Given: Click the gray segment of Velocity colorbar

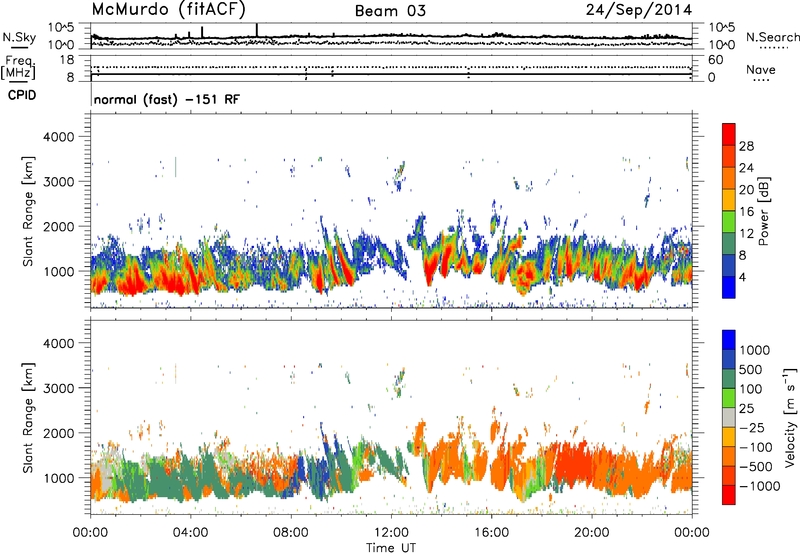Looking at the screenshot, I should tap(729, 418).
